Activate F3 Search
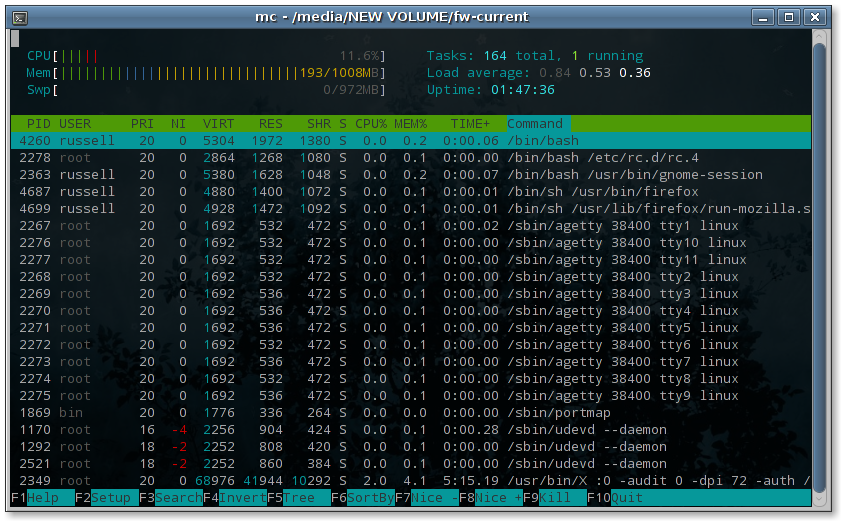The height and width of the screenshot is (521, 841). pyautogui.click(x=171, y=498)
